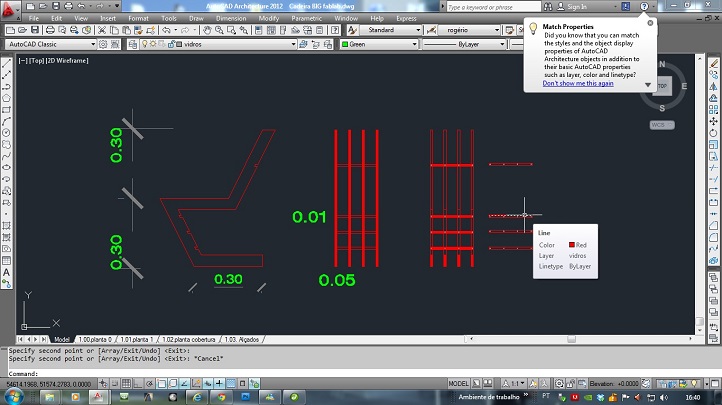
Task: Expand the Match Properties tip arrow
Action: click(x=648, y=85)
